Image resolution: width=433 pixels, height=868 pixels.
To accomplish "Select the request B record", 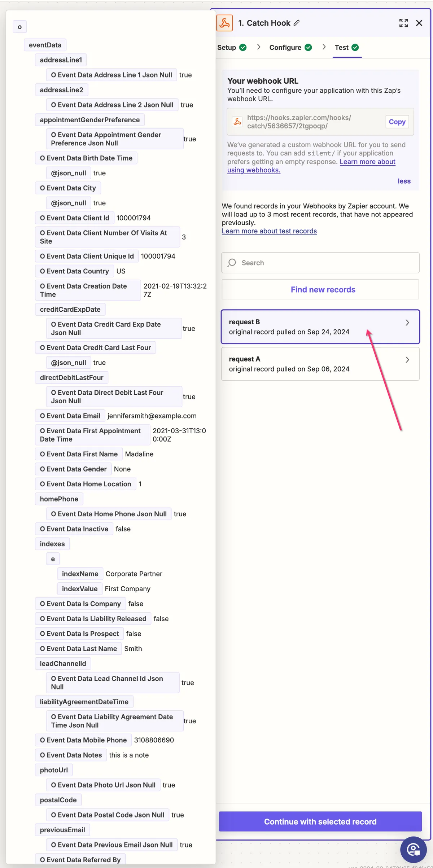I will click(x=320, y=327).
